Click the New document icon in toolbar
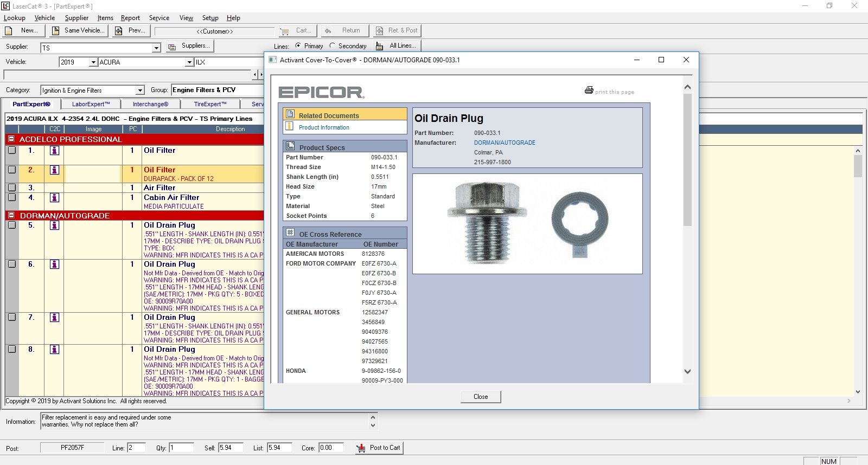Viewport: 868px width, 465px height. click(x=9, y=31)
